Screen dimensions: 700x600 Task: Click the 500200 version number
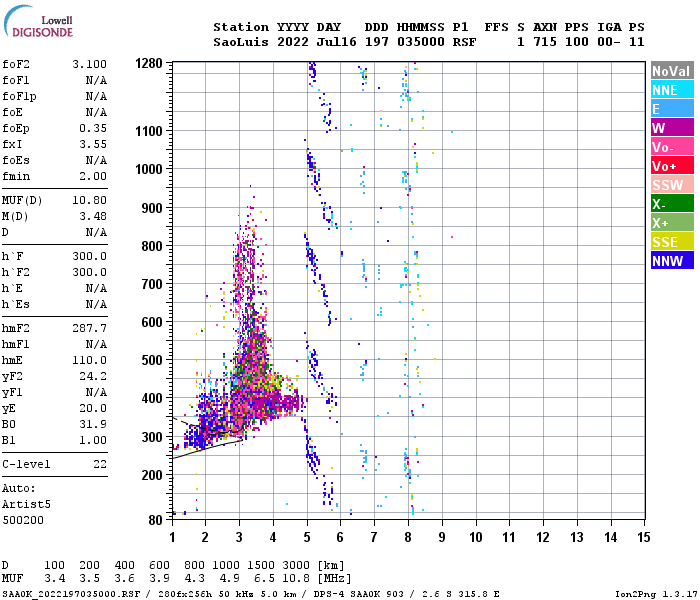(x=23, y=521)
